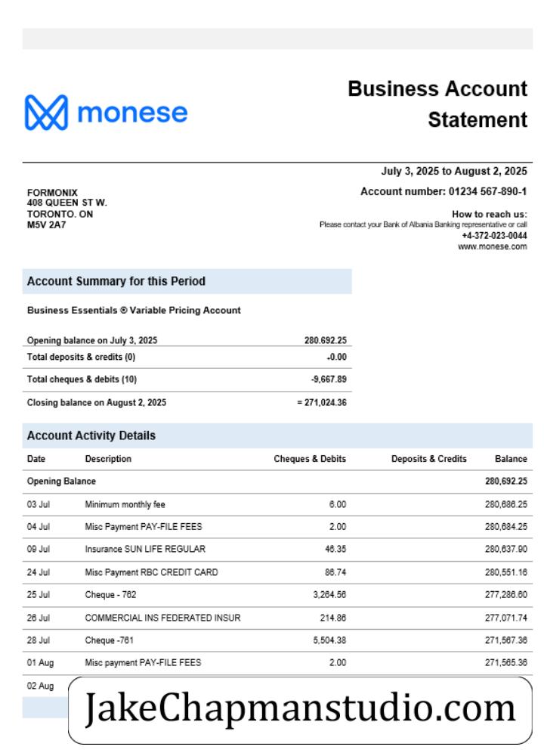This screenshot has width=544, height=756.
Task: Click the Deposits & Credits column header
Action: tap(429, 459)
